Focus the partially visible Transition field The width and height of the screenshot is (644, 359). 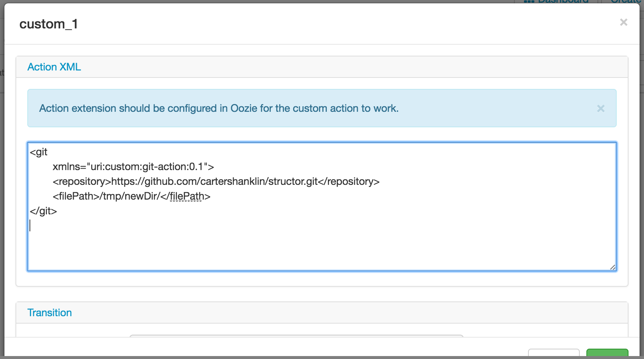296,336
